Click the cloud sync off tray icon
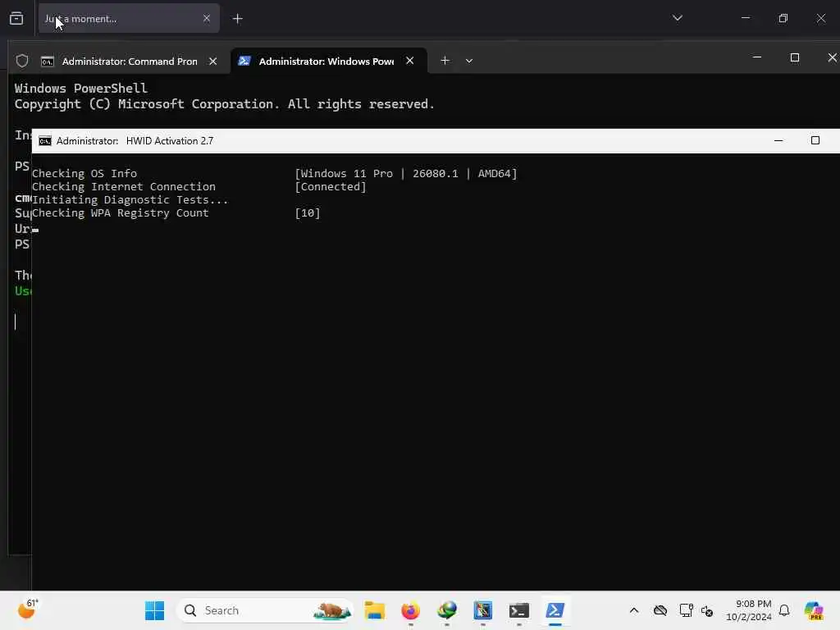The height and width of the screenshot is (630, 840). 660,610
